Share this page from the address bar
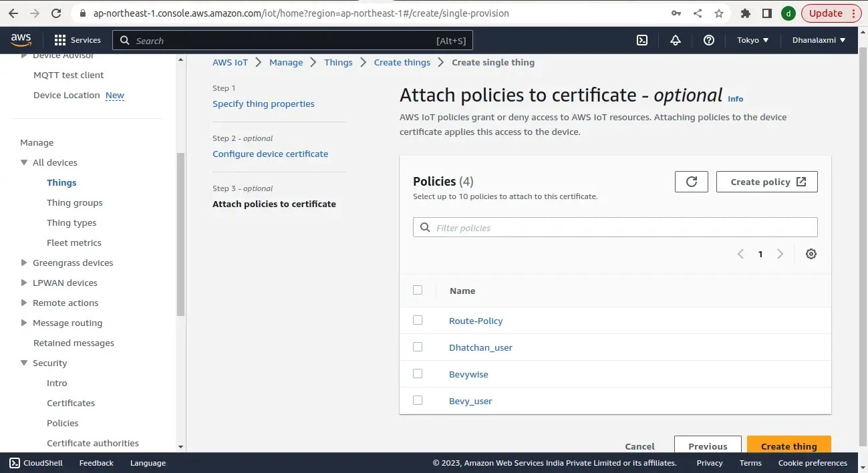Screen dimensions: 868x473 click(698, 13)
